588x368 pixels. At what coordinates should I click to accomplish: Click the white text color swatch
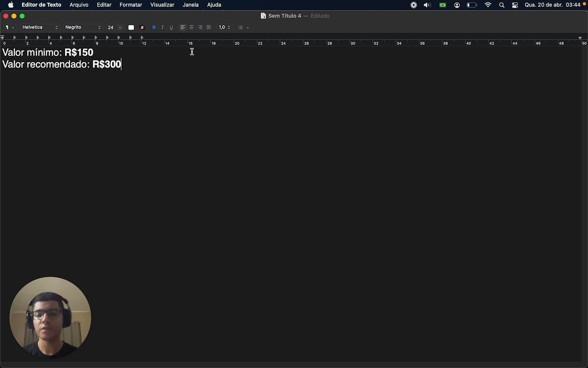pyautogui.click(x=131, y=27)
